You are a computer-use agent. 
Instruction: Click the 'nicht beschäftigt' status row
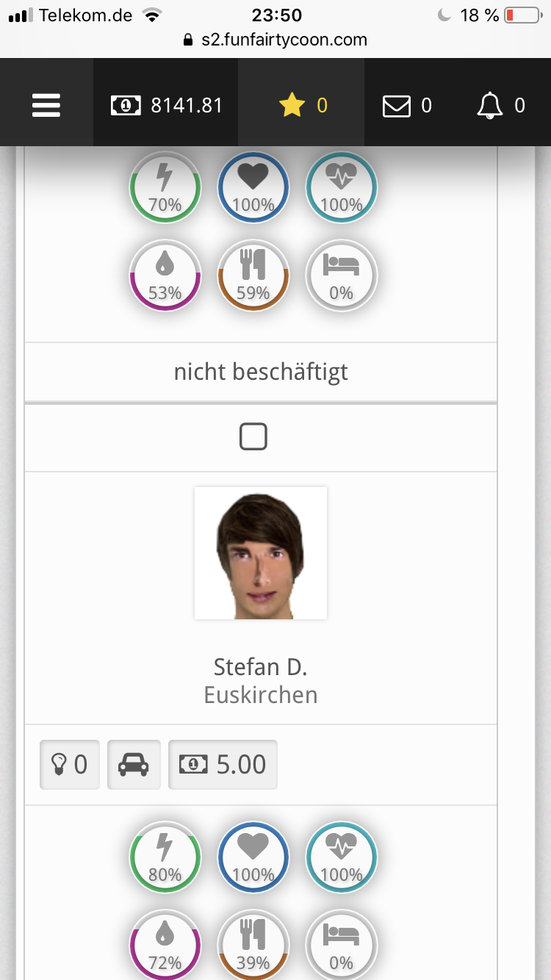click(x=261, y=372)
